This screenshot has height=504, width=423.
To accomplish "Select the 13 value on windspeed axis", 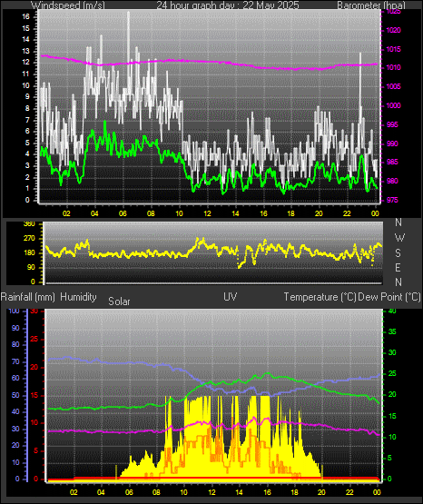I will point(25,51).
